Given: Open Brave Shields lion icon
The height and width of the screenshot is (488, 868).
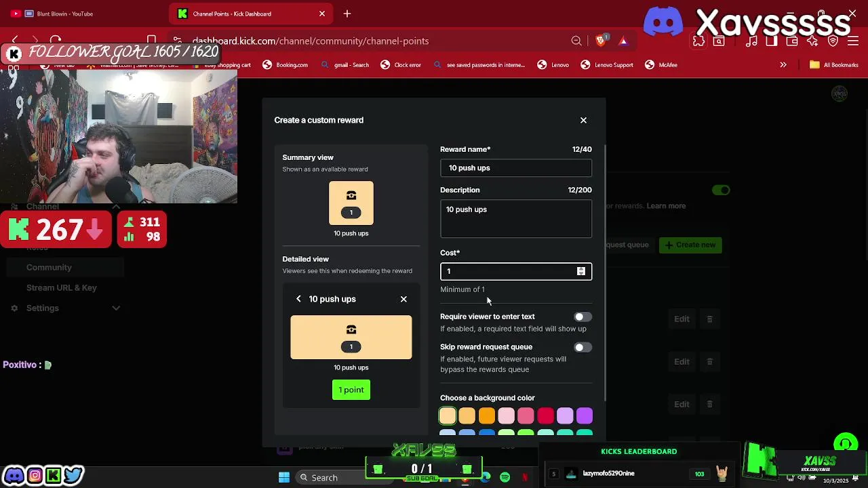Looking at the screenshot, I should pos(601,41).
